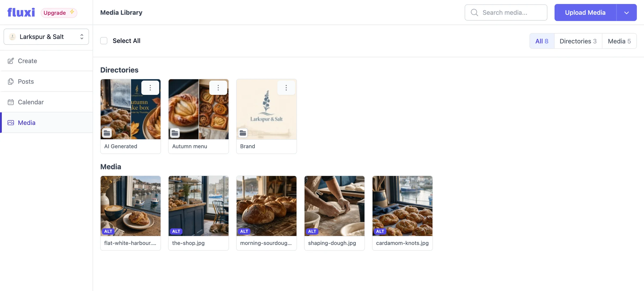Screen dimensions: 644x291
Task: Open the three-dot menu on Brand directory
Action: click(286, 88)
